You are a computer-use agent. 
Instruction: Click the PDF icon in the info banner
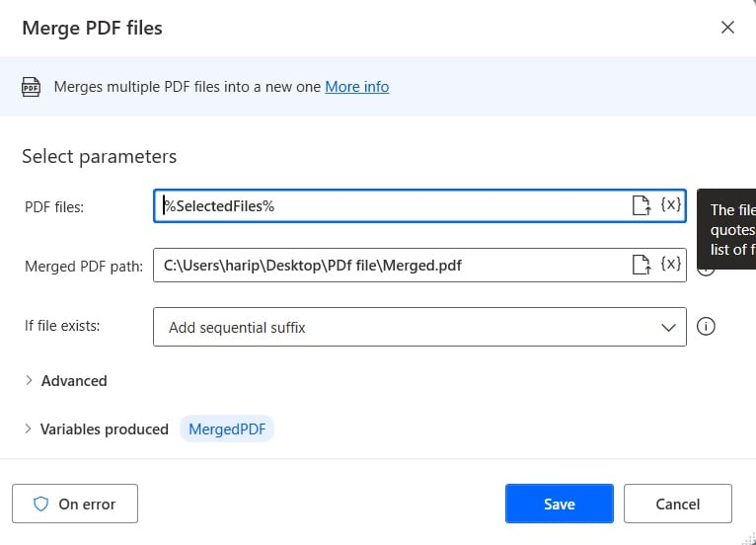tap(31, 87)
